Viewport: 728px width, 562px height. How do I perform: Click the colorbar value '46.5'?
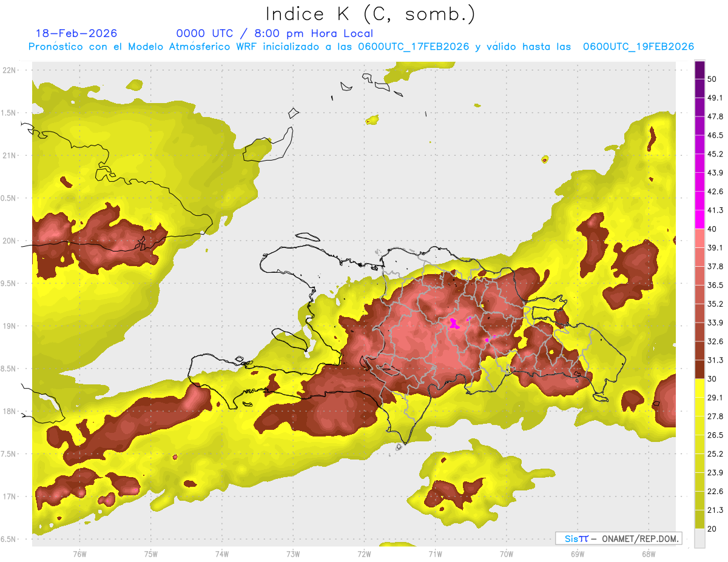715,135
